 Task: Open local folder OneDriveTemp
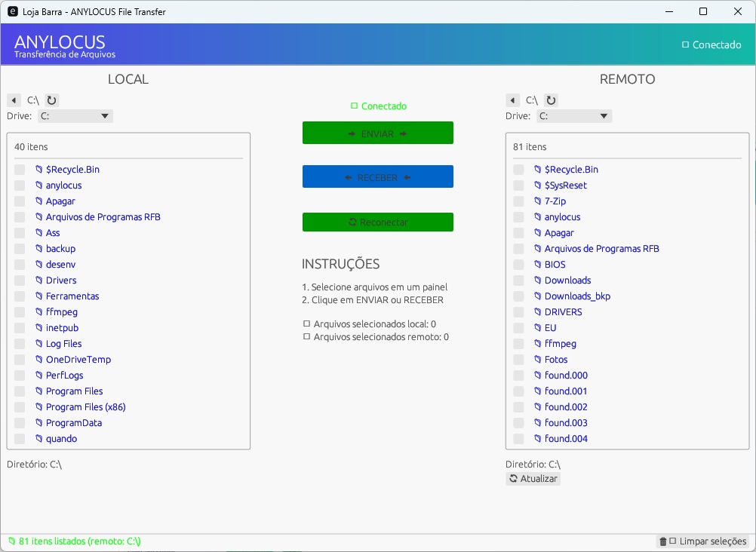pos(78,359)
